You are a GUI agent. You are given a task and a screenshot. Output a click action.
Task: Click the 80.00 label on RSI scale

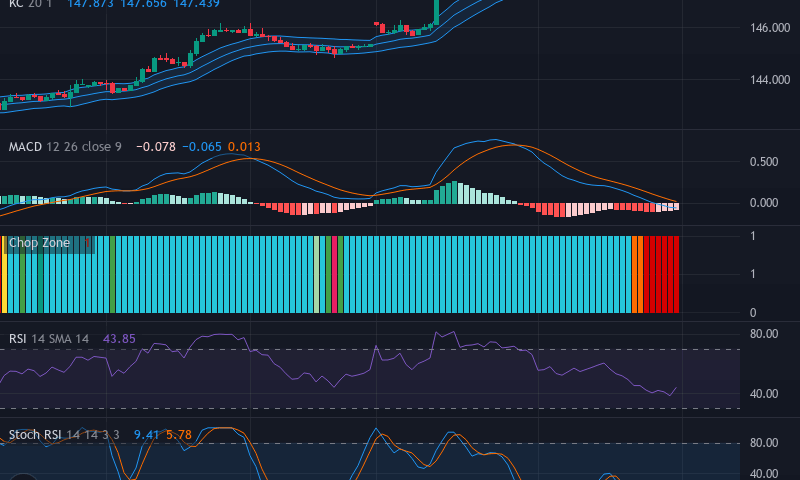pyautogui.click(x=764, y=334)
